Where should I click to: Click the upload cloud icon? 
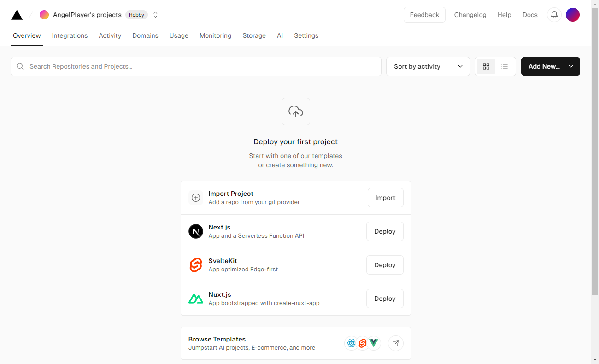(295, 111)
